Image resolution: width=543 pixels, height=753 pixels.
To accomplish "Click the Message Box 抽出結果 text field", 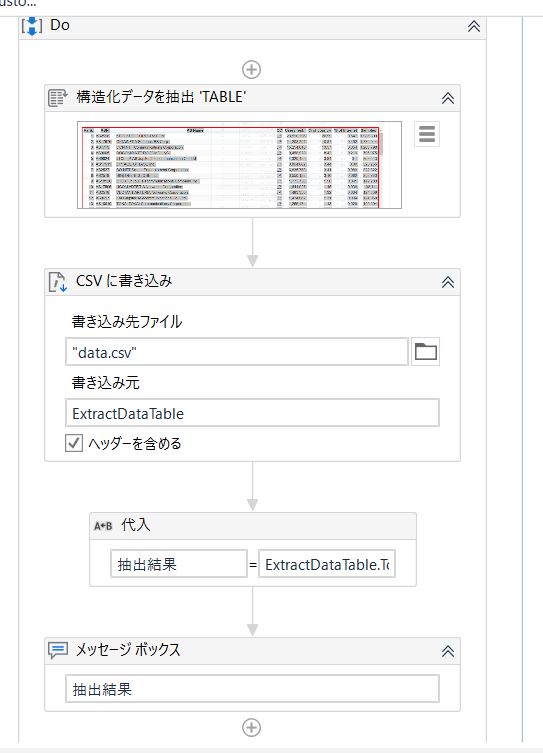I will (252, 689).
